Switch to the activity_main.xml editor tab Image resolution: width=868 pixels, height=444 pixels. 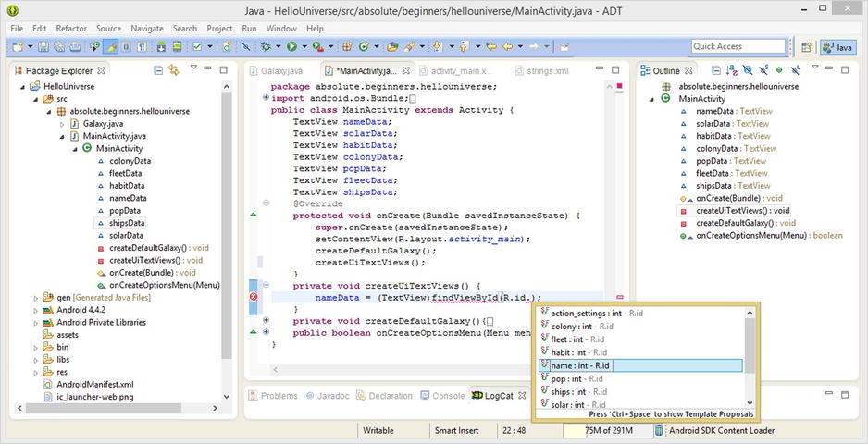(x=455, y=71)
